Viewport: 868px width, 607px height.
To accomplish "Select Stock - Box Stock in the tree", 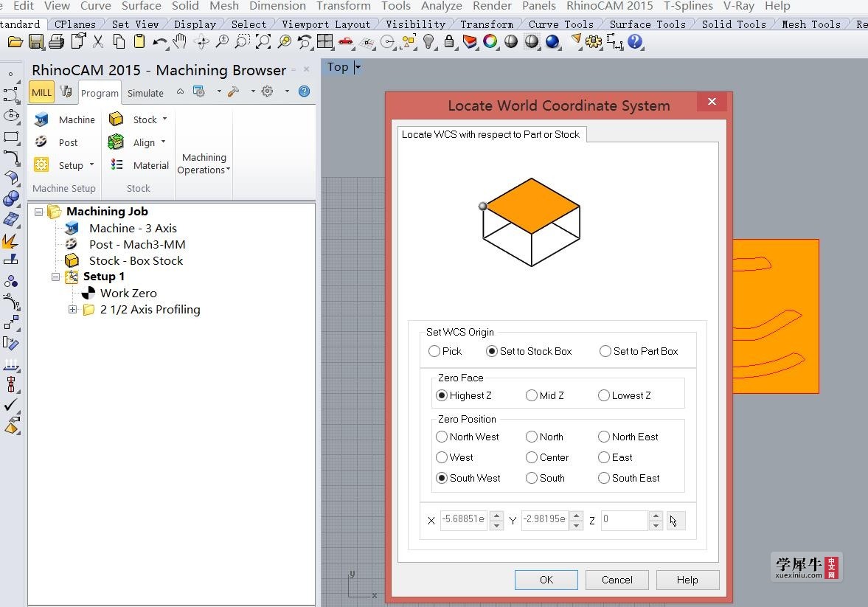I will coord(136,261).
